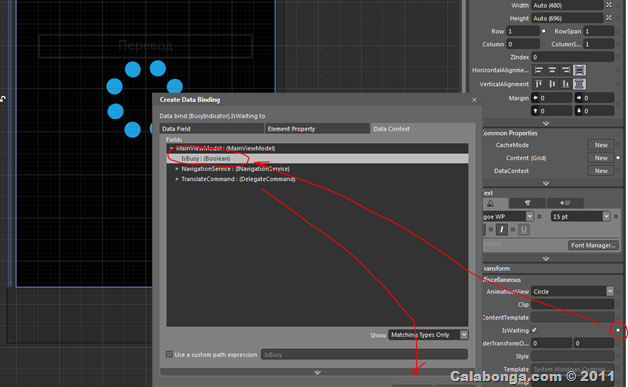628x387 pixels.
Task: Click the Clip input field
Action: 573,304
